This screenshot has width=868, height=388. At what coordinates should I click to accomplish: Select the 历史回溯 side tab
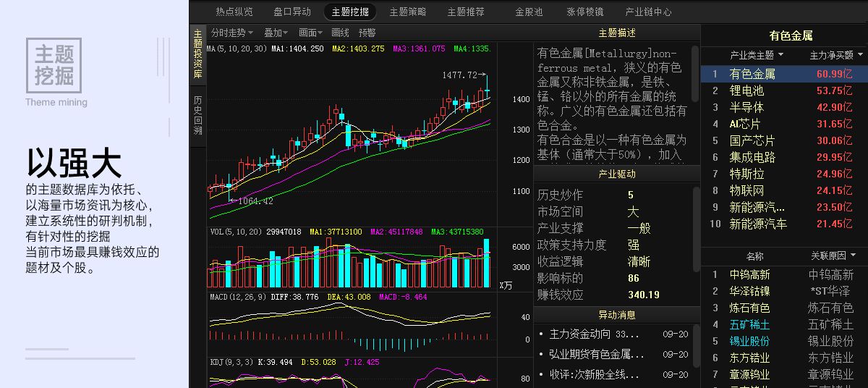(x=198, y=116)
